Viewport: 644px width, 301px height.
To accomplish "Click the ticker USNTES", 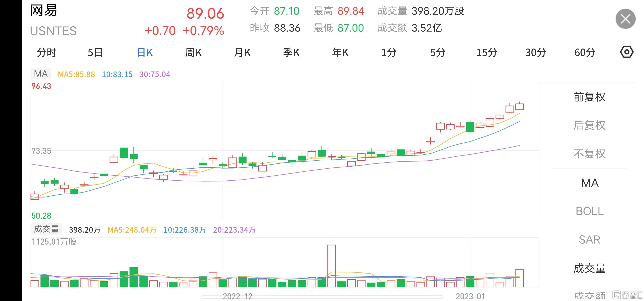I will tap(53, 31).
